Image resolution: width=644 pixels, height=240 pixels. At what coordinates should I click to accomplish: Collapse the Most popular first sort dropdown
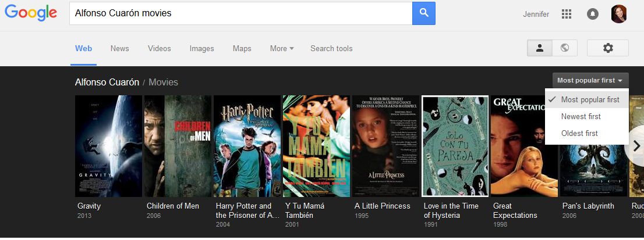[590, 81]
